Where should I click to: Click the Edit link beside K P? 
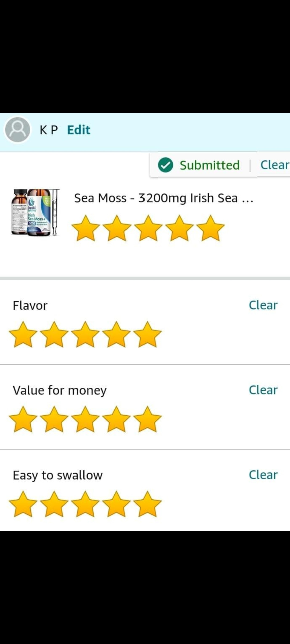pos(78,130)
